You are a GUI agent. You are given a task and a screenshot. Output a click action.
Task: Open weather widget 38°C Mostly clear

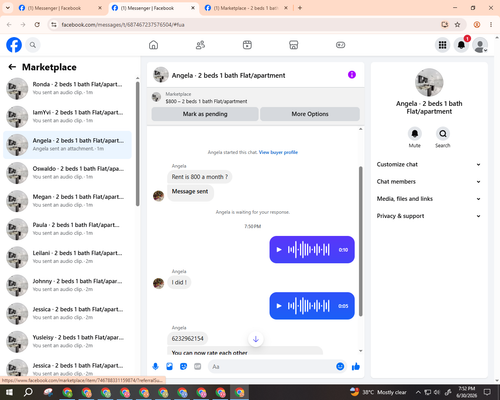click(x=379, y=392)
